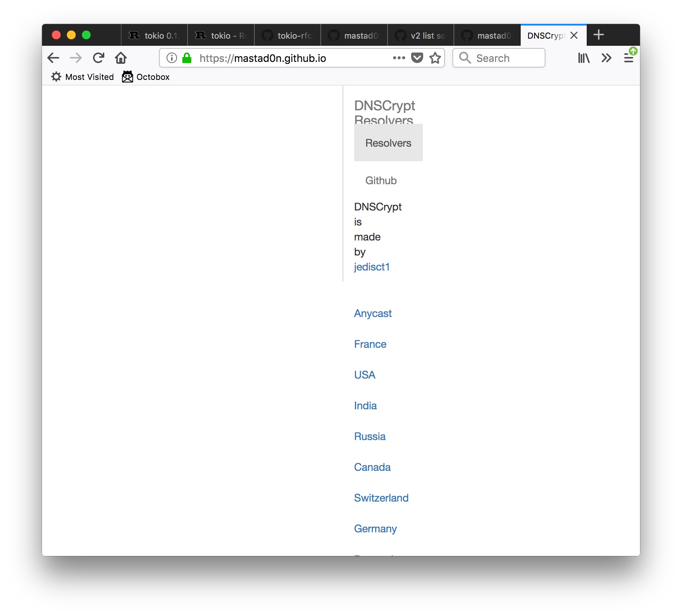Screen dimensions: 682x616
Task: Open the Github navigation link
Action: pyautogui.click(x=381, y=180)
